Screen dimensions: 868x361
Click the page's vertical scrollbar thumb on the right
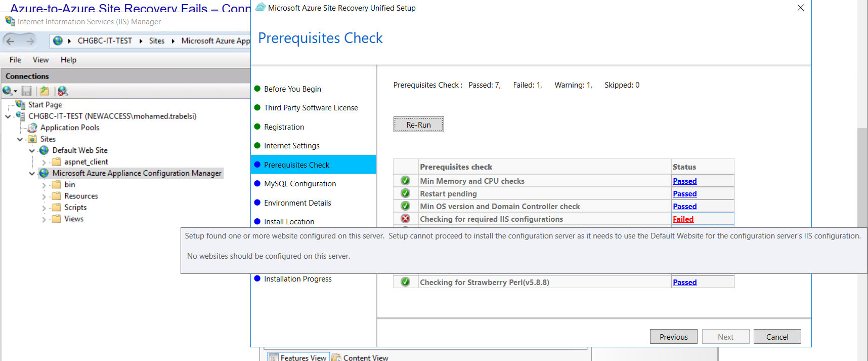pyautogui.click(x=862, y=178)
